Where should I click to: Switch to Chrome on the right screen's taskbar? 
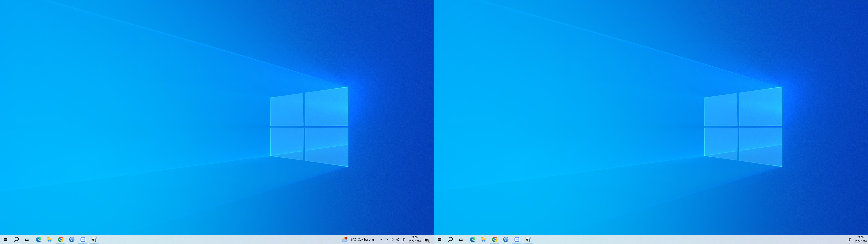(495, 240)
